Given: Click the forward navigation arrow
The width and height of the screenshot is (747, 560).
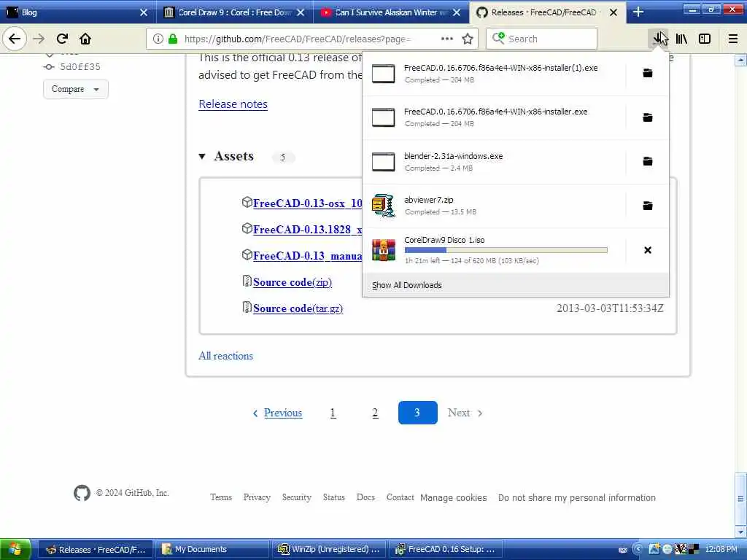Looking at the screenshot, I should [39, 39].
